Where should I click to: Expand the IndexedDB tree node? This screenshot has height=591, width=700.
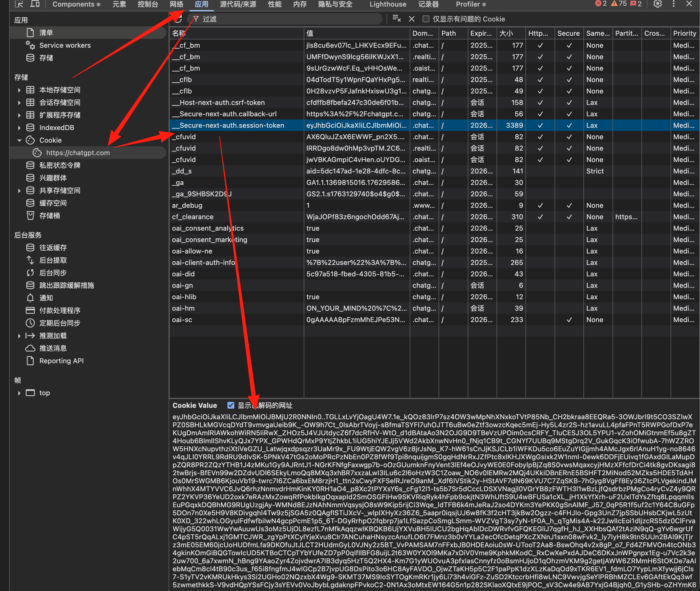click(19, 128)
